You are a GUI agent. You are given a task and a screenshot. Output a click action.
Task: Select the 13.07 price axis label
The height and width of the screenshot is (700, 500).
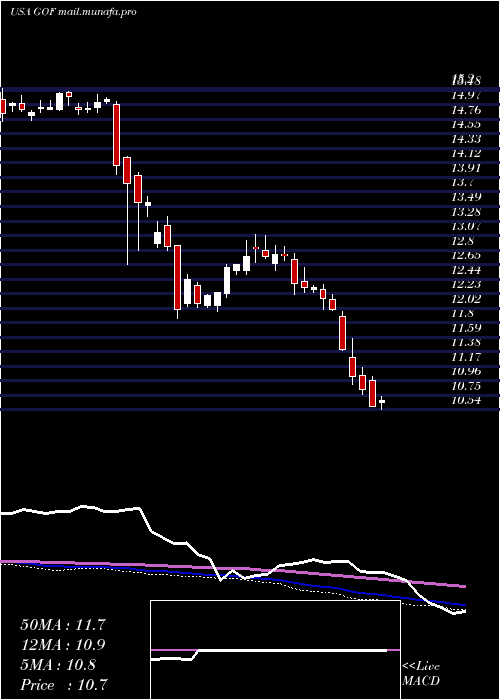click(466, 226)
